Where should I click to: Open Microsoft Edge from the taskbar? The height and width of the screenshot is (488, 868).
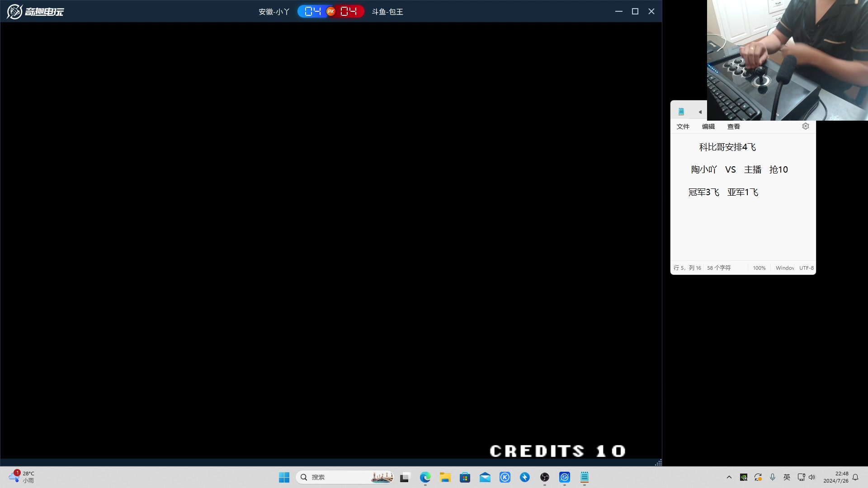(x=425, y=477)
